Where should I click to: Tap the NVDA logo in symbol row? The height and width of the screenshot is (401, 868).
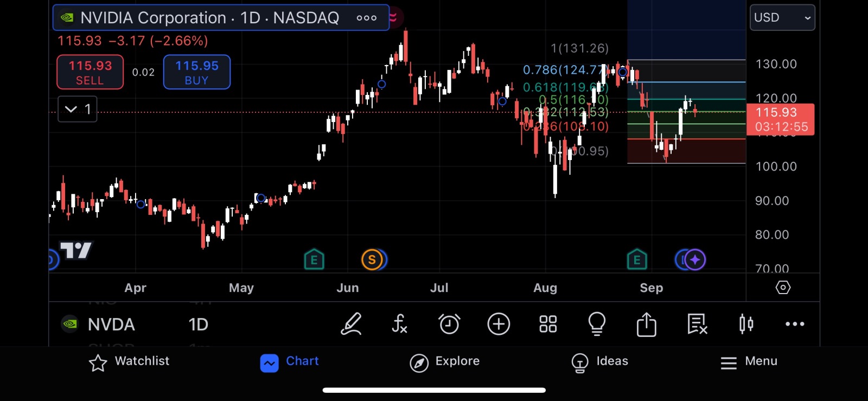pos(69,324)
